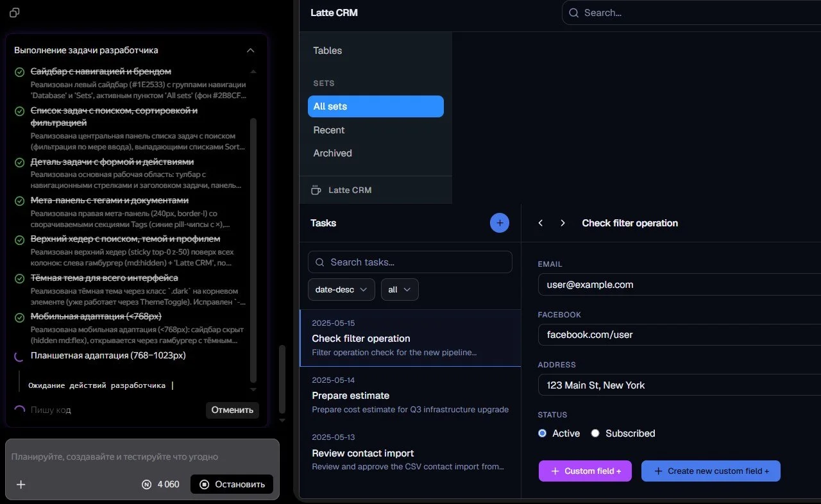Click the green check beside Мобильная адаптация
This screenshot has height=504, width=821.
(x=20, y=317)
